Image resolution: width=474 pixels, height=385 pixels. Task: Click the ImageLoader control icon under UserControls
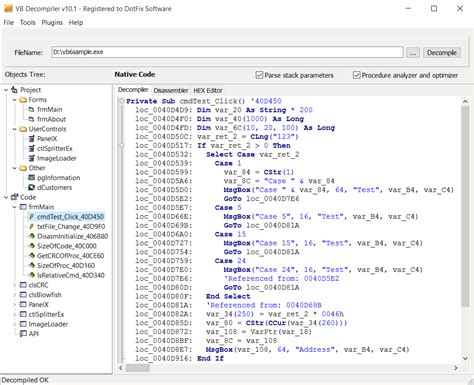click(x=32, y=158)
